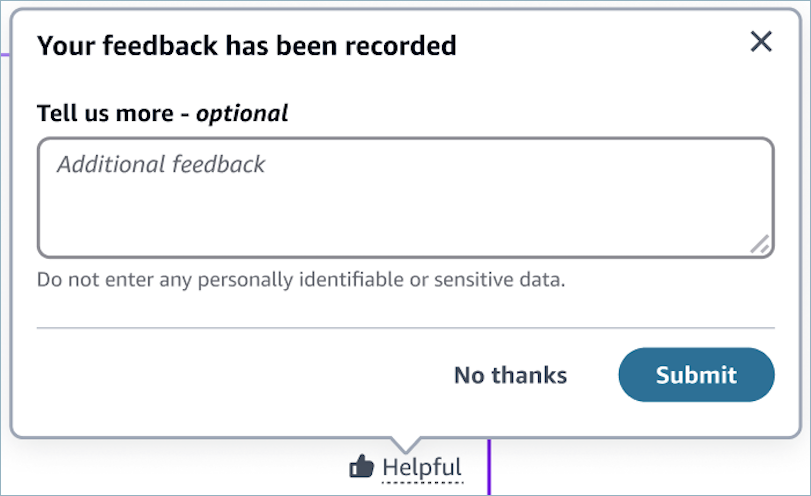Click the horizontal divider above the buttons
Screen dimensions: 811x496
(405, 327)
